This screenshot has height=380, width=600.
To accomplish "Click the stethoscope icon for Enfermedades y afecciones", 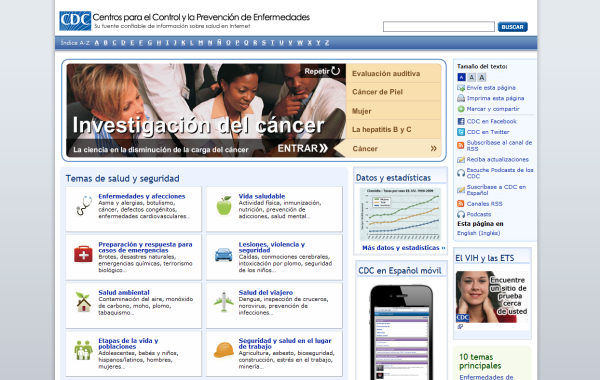I will 84,205.
